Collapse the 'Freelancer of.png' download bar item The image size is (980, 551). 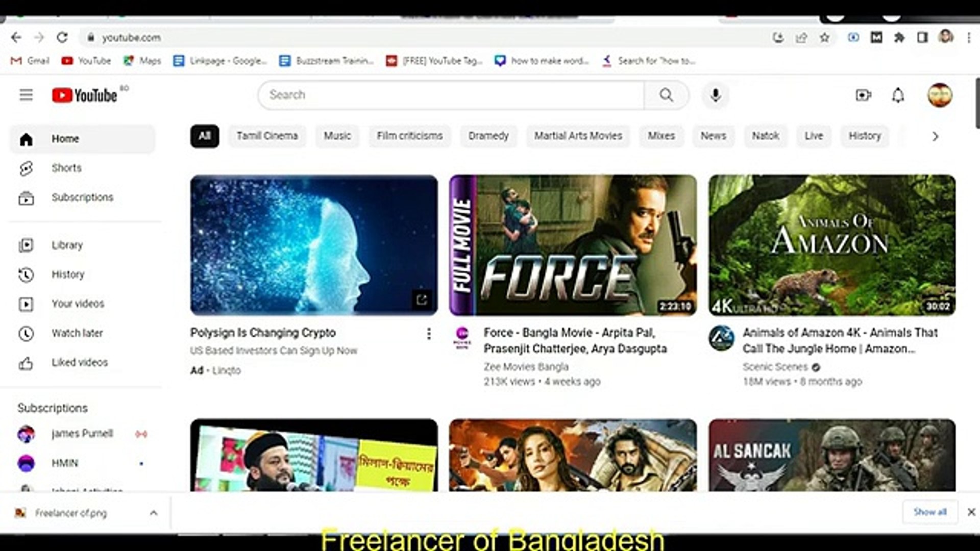pyautogui.click(x=154, y=513)
